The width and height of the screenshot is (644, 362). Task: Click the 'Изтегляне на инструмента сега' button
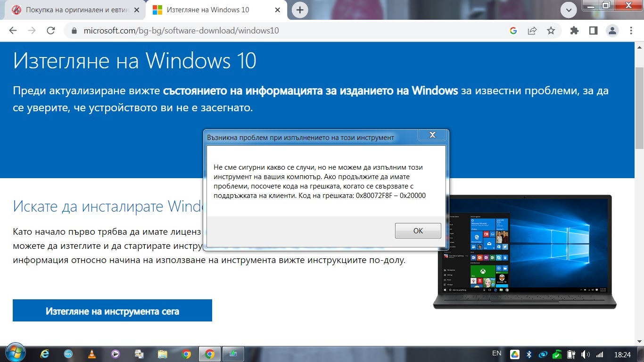pyautogui.click(x=112, y=311)
